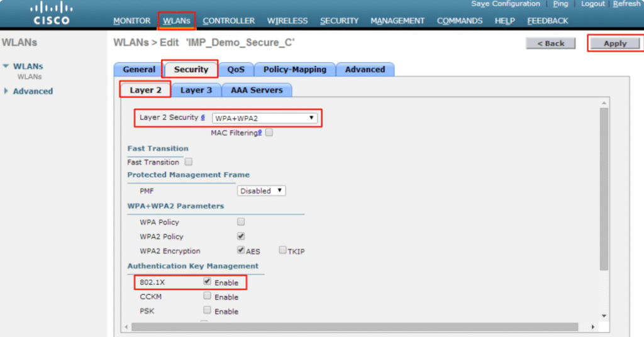Click the Fast Transition section heading

[x=158, y=148]
